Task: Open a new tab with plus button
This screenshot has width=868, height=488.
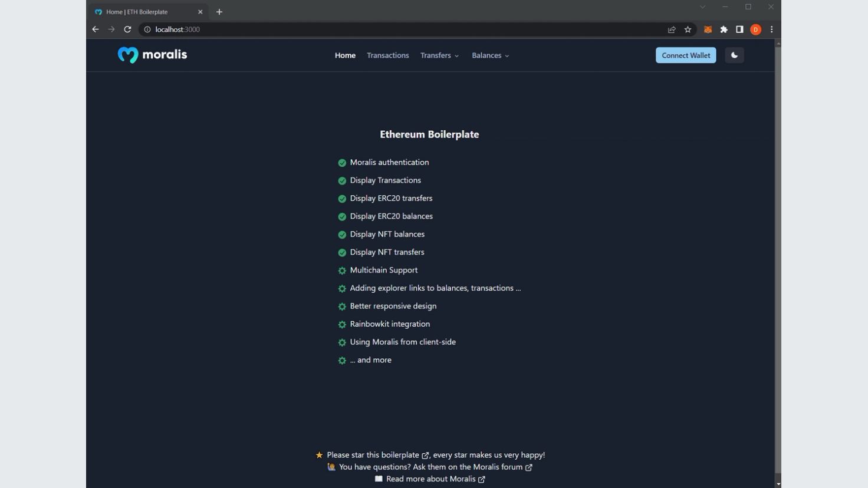Action: [219, 12]
